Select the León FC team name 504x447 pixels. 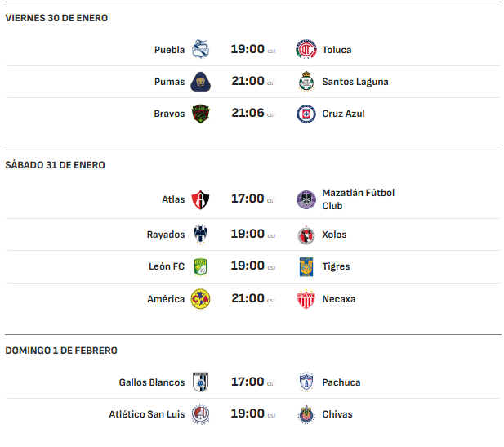pyautogui.click(x=166, y=266)
